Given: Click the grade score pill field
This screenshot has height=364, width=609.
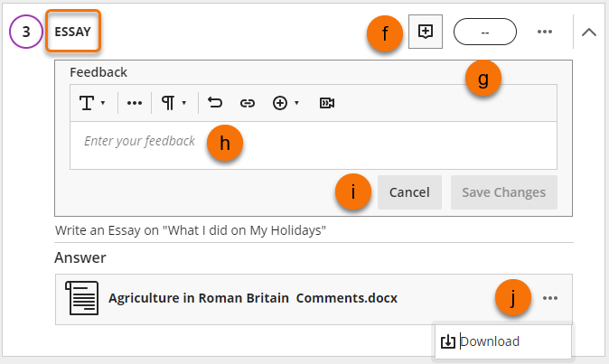Looking at the screenshot, I should coord(484,32).
